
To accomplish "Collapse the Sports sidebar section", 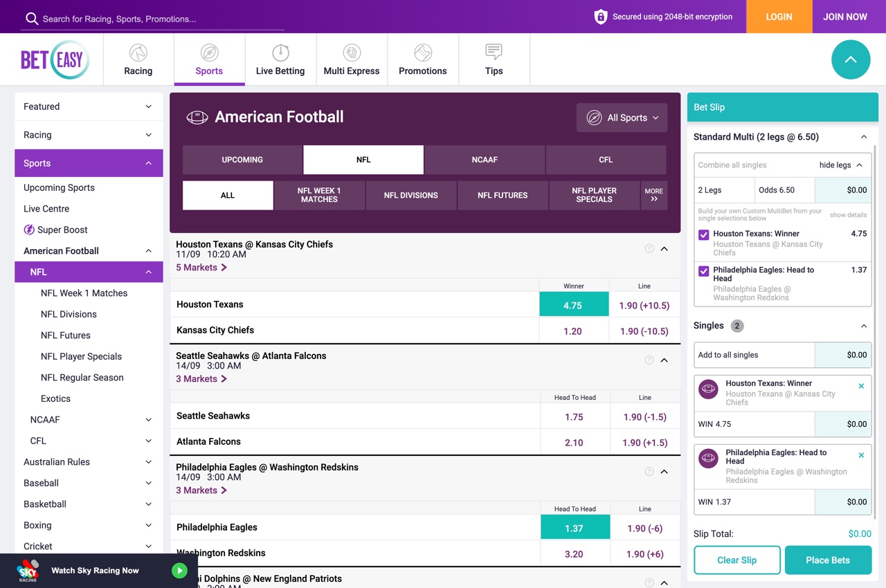I will coord(89,163).
